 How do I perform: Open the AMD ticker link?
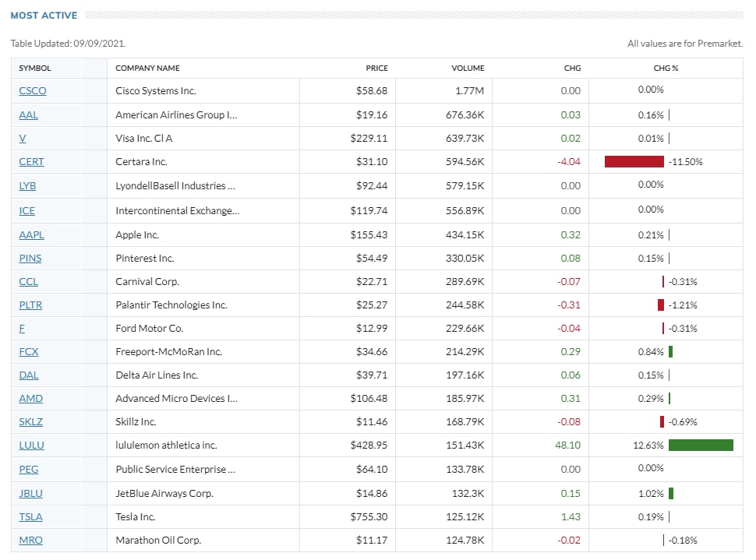pyautogui.click(x=31, y=398)
